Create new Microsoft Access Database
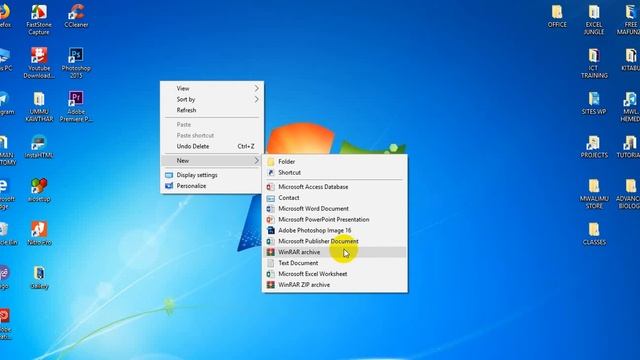This screenshot has width=640, height=360. pyautogui.click(x=335, y=187)
